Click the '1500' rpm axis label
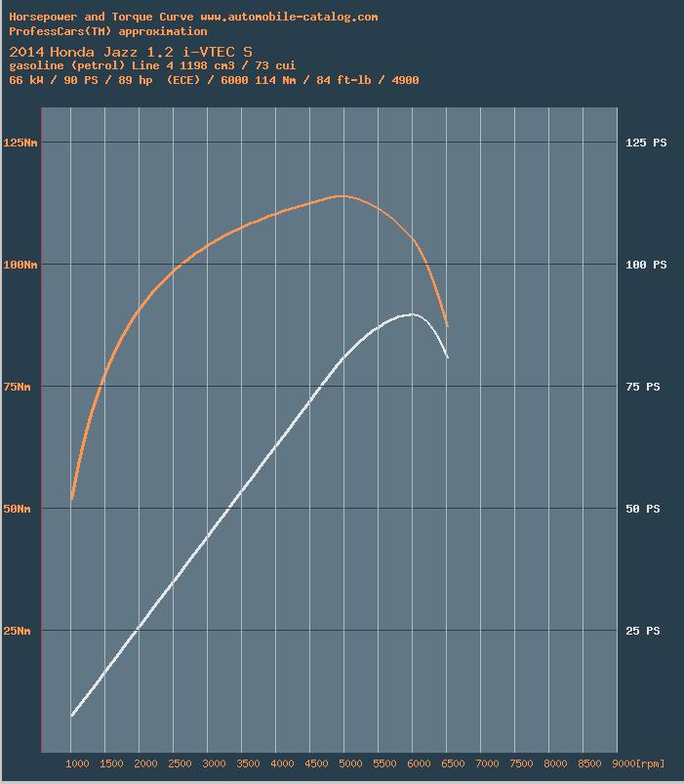The height and width of the screenshot is (784, 684). pos(111,763)
